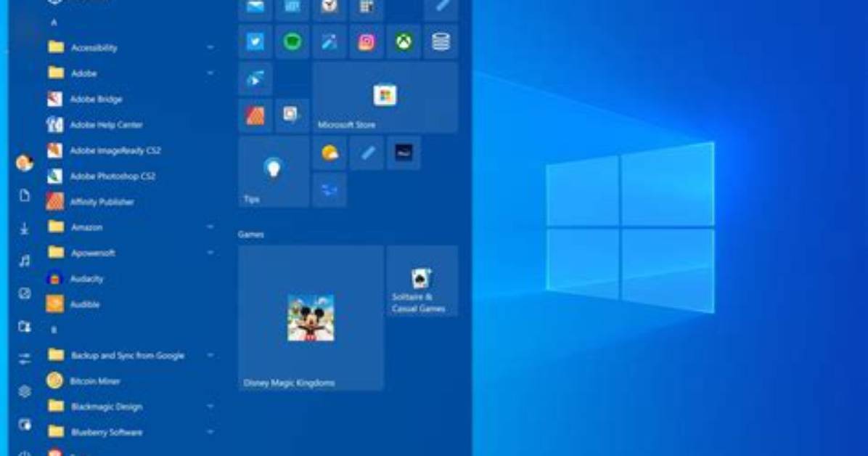Click the letter A section header
The height and width of the screenshot is (456, 868).
click(x=54, y=23)
